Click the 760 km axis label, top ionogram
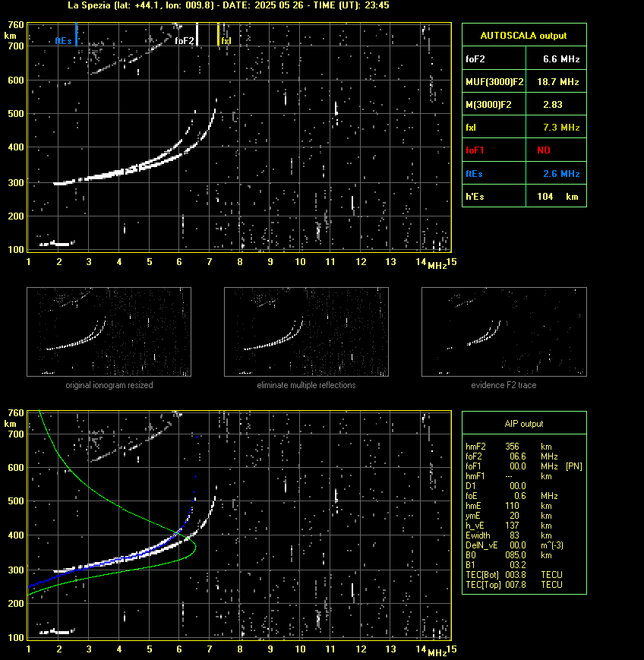This screenshot has height=660, width=644. (16, 25)
